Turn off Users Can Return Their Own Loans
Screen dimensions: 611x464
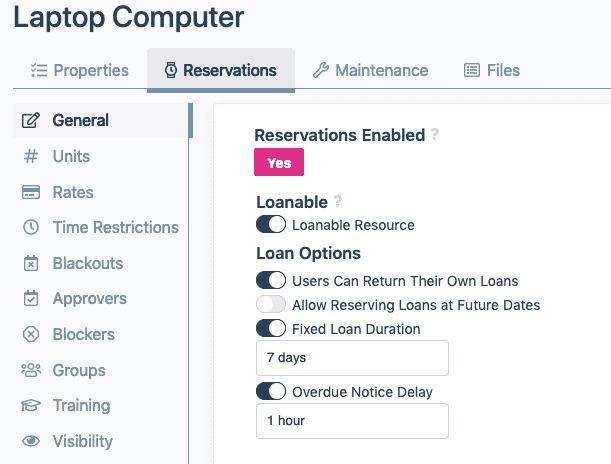pos(271,280)
